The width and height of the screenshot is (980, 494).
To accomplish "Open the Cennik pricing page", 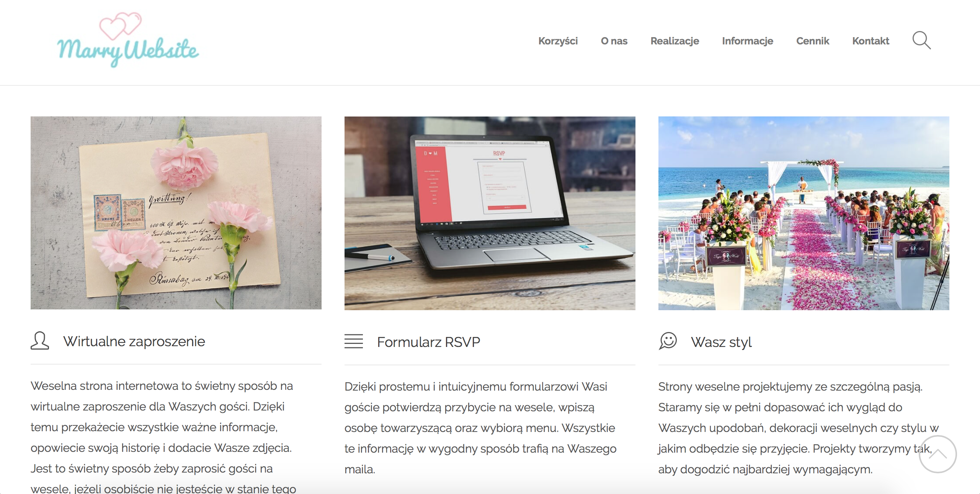I will [812, 41].
